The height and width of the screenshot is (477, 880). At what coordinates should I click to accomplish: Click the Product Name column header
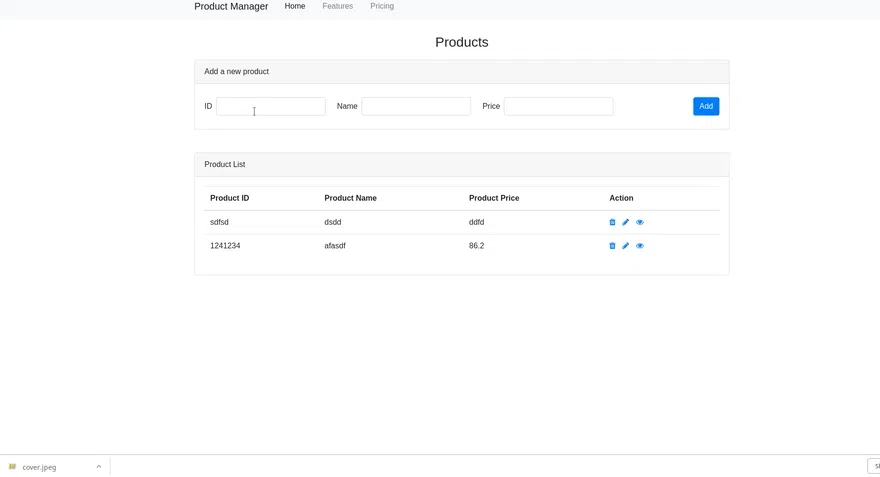350,198
